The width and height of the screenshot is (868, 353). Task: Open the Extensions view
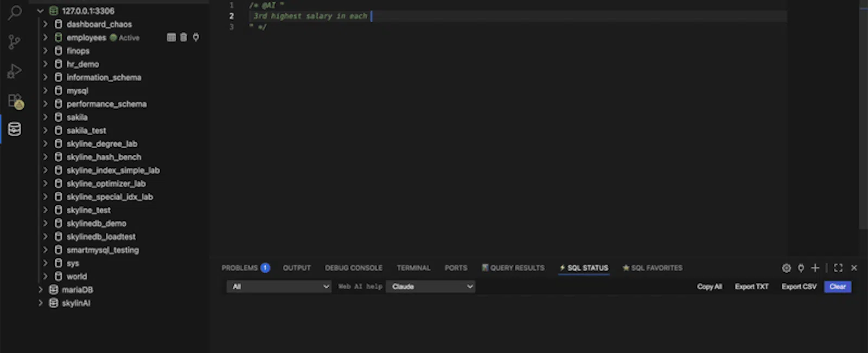[15, 101]
